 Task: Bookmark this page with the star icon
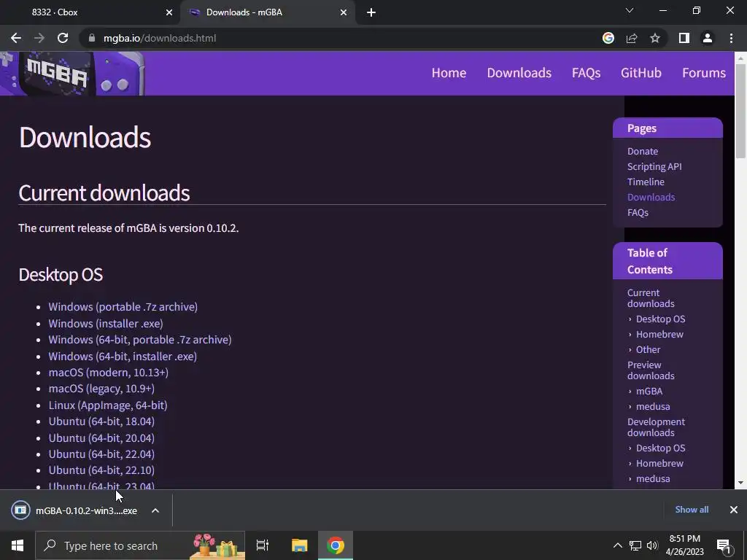(x=655, y=38)
